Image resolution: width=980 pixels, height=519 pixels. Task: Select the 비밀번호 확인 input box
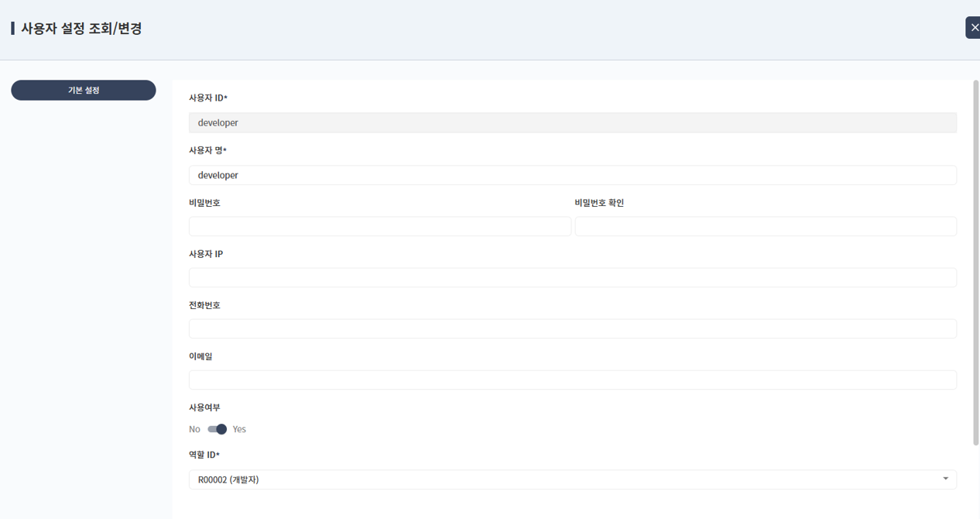point(765,226)
